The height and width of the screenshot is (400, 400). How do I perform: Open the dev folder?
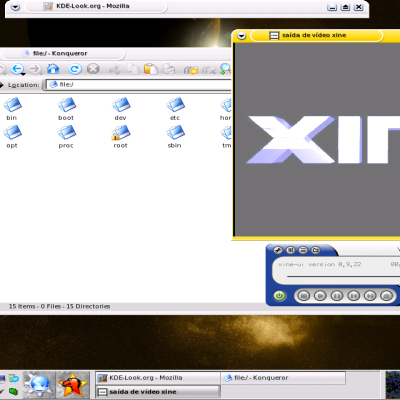coord(121,109)
